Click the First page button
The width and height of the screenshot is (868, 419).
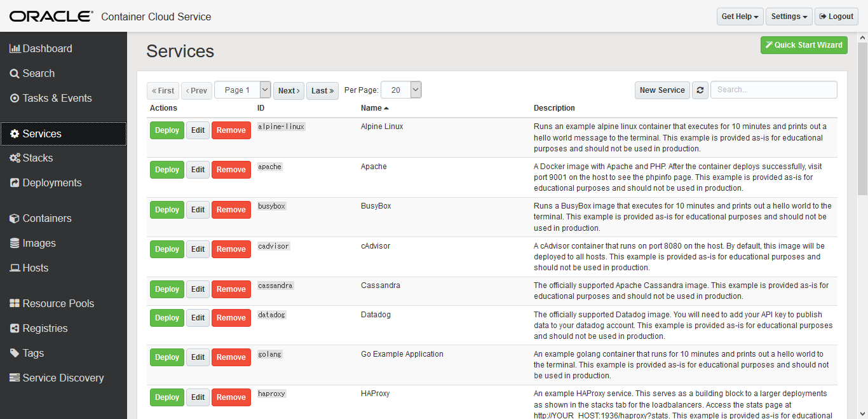click(x=163, y=91)
